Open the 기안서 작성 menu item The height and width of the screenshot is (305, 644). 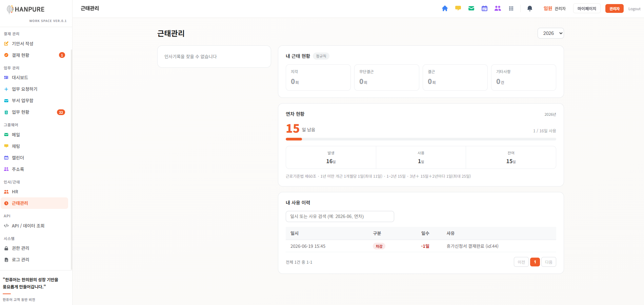point(35,44)
